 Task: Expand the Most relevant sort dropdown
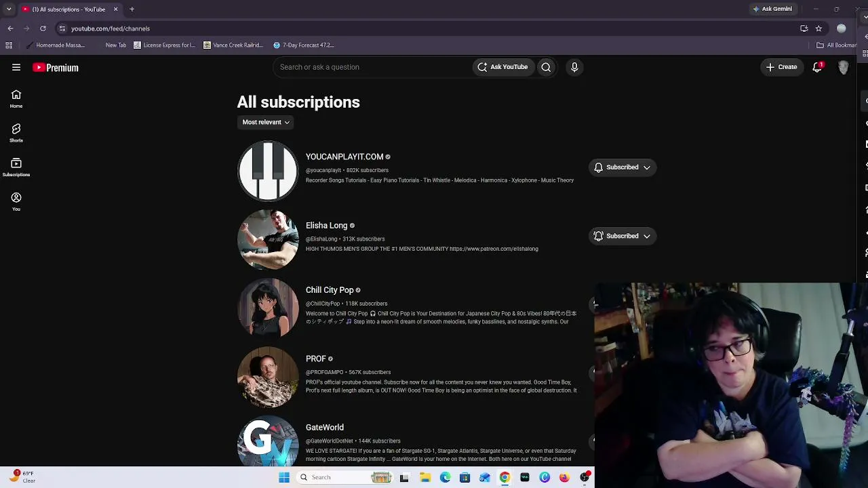pos(266,122)
